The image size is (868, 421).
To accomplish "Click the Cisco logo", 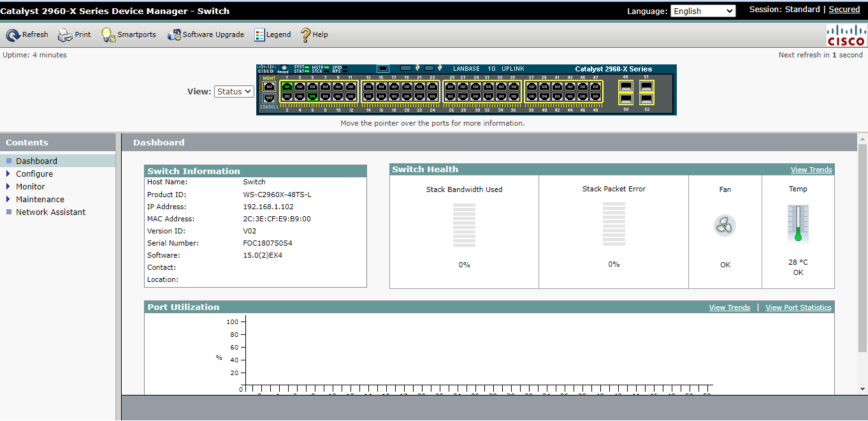I will (x=846, y=36).
